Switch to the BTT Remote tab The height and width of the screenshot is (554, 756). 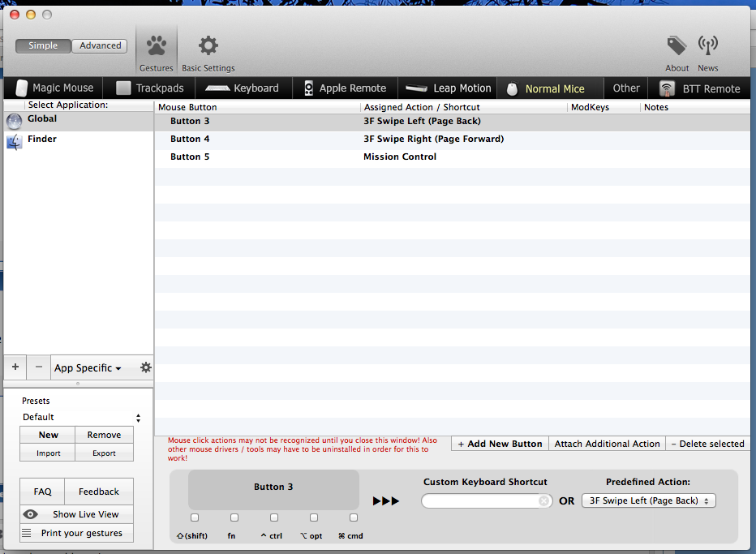pos(699,88)
